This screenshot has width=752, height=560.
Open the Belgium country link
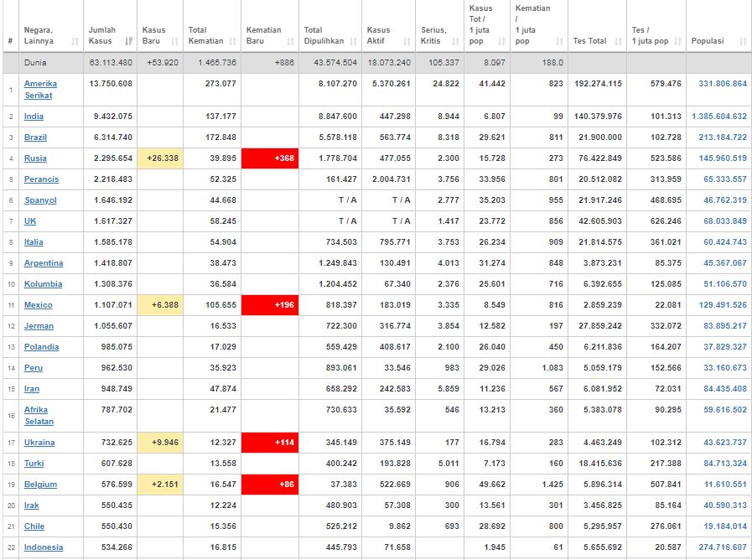tap(41, 485)
